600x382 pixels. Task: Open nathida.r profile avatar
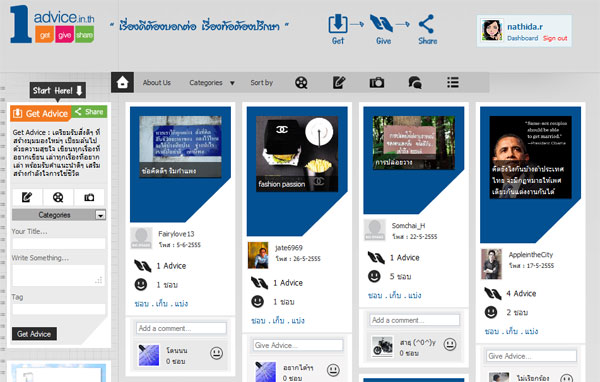492,30
